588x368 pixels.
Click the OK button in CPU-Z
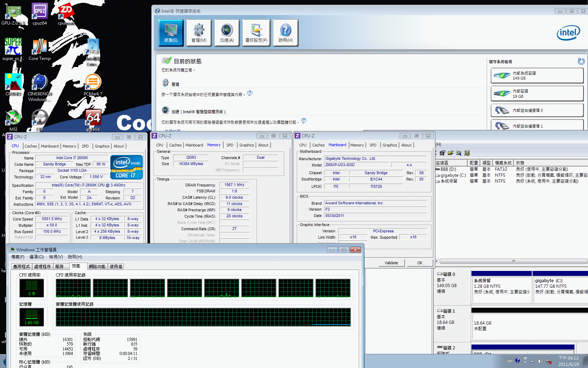click(x=420, y=263)
